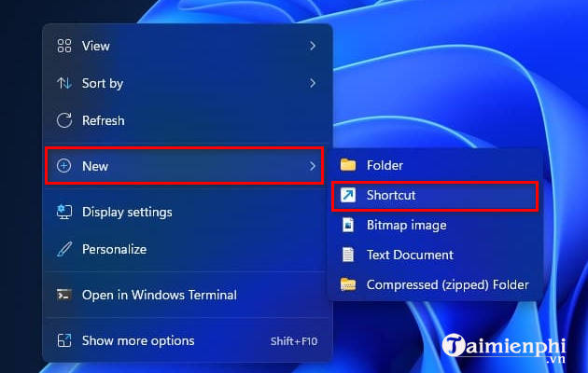This screenshot has width=588, height=373.
Task: Click the circular arrow Refresh icon
Action: point(64,120)
